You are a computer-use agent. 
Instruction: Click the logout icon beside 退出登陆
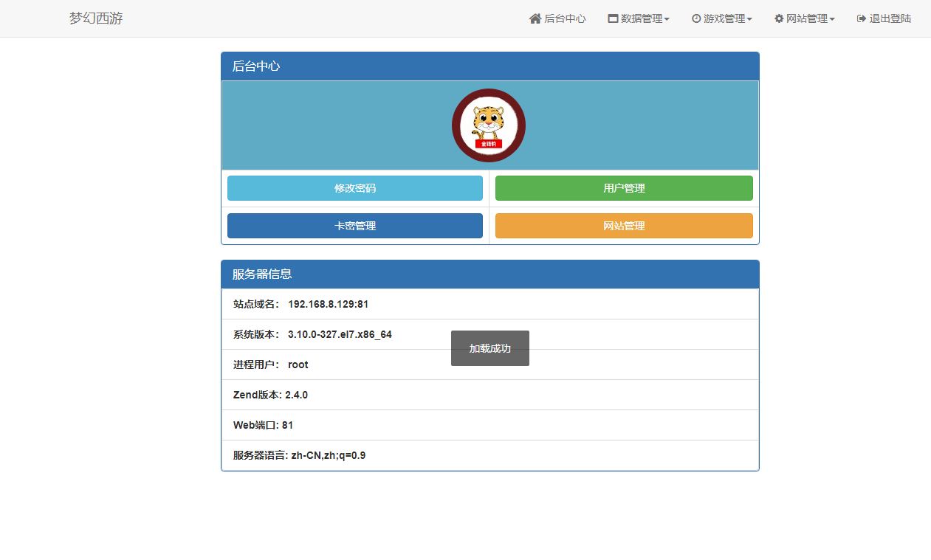click(861, 18)
